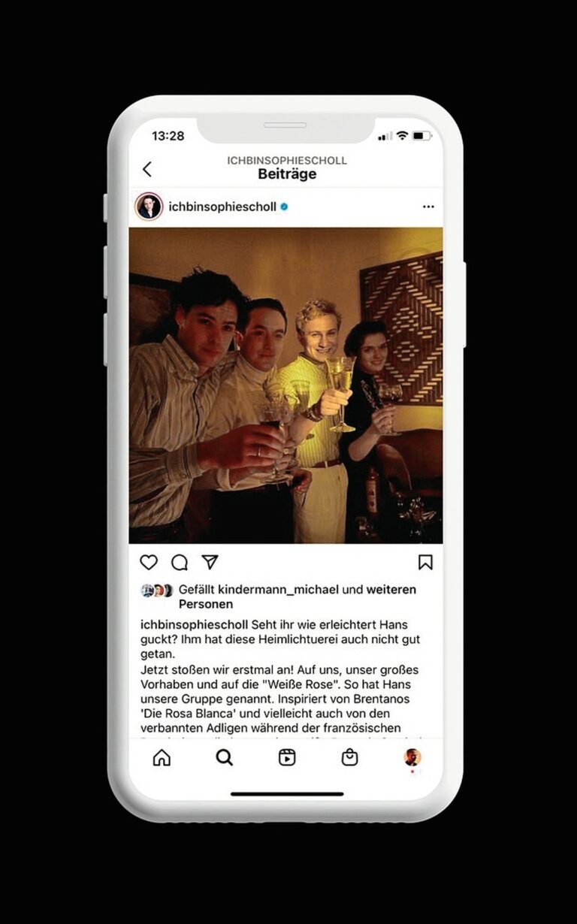This screenshot has height=924, width=577.
Task: Open the Shop bag icon
Action: coord(349,757)
